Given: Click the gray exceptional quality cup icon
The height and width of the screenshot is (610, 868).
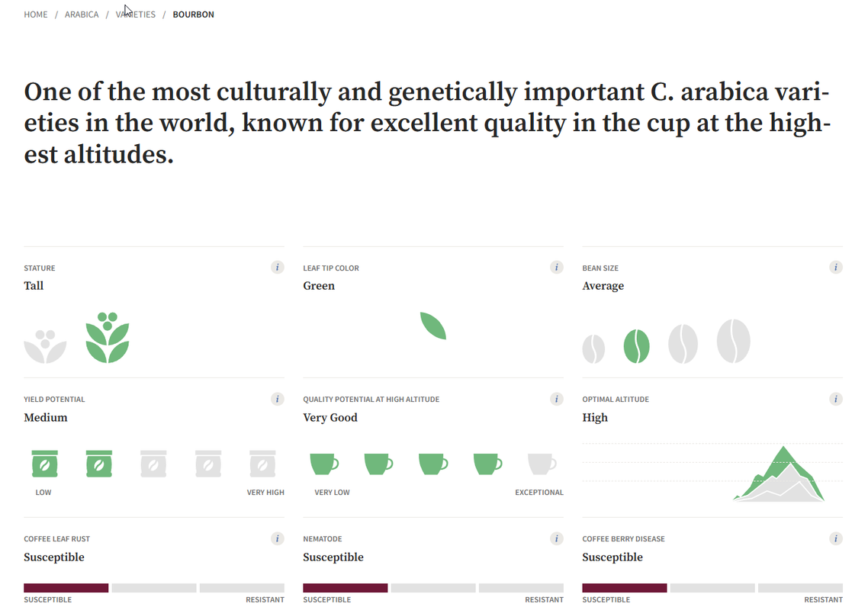Looking at the screenshot, I should coord(542,464).
